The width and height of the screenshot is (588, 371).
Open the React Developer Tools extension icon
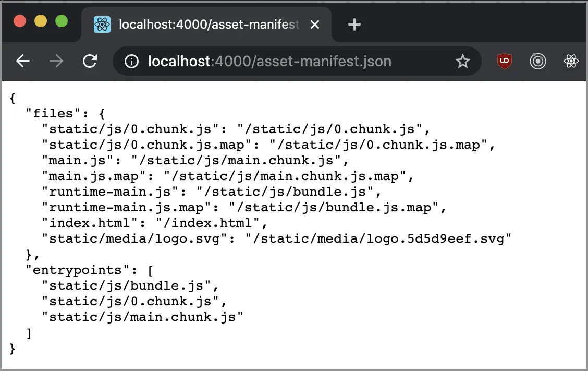pos(571,61)
